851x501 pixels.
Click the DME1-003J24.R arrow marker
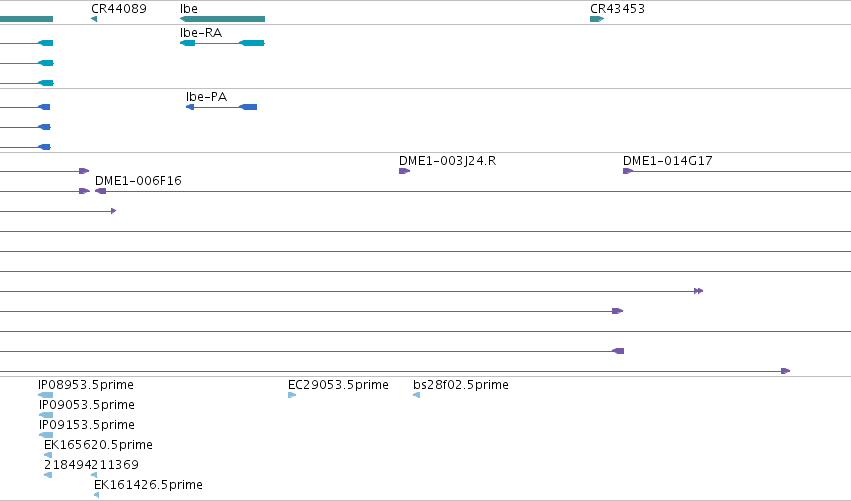(x=404, y=171)
